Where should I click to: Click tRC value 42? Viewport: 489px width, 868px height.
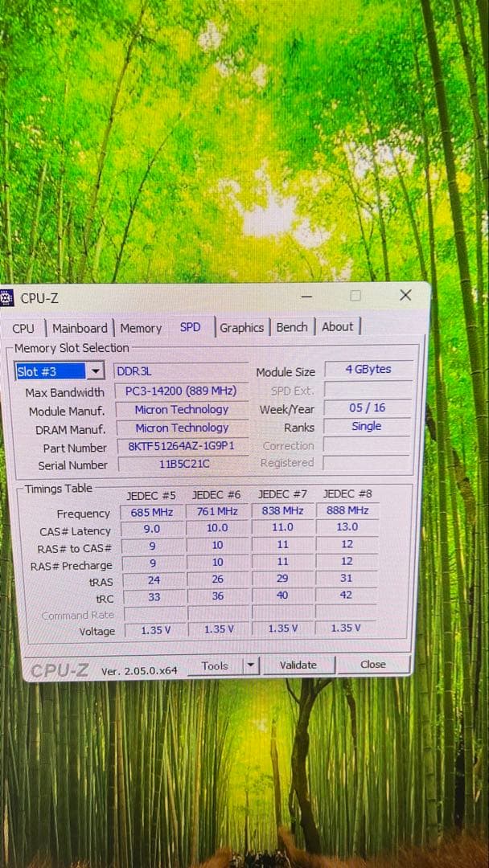click(x=346, y=596)
